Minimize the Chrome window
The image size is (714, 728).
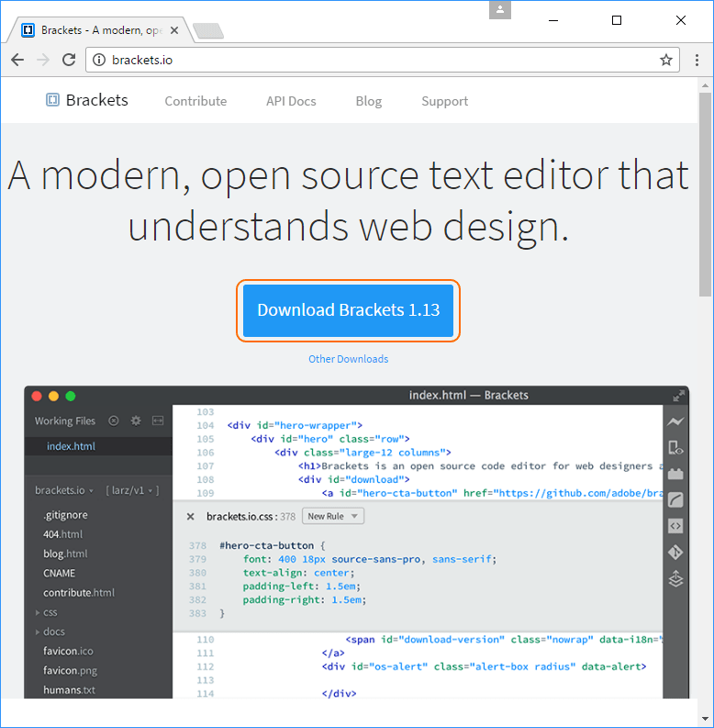tap(553, 20)
